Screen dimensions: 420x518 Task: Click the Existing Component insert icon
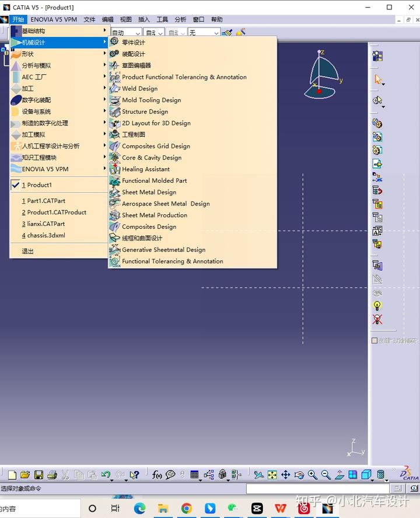pyautogui.click(x=377, y=164)
